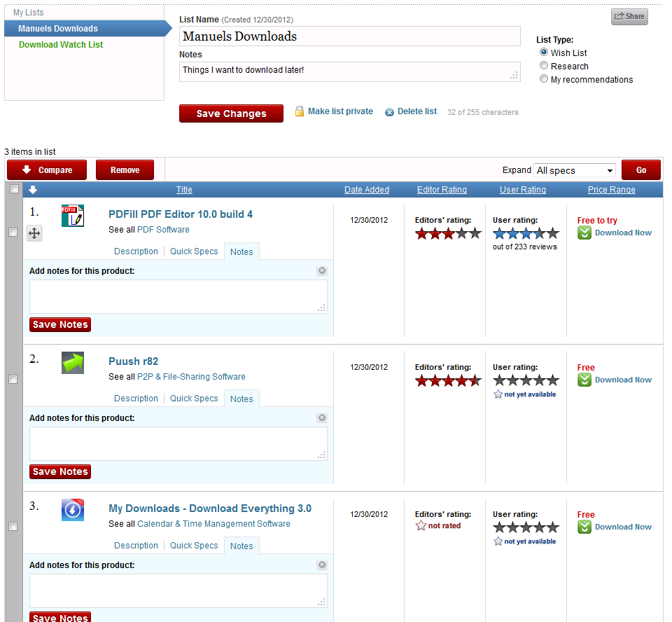672x622 pixels.
Task: Check the box for PDFill PDF Editor row
Action: pos(13,233)
